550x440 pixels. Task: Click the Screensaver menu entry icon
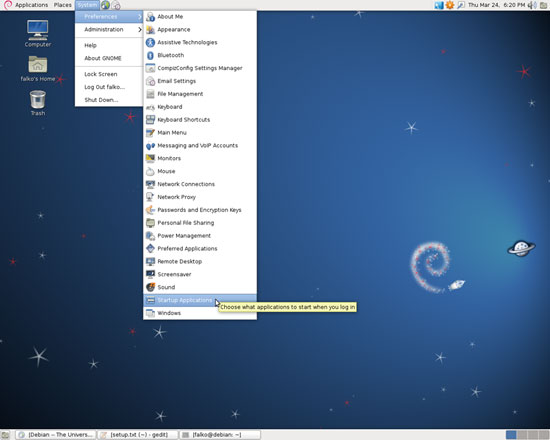(150, 274)
